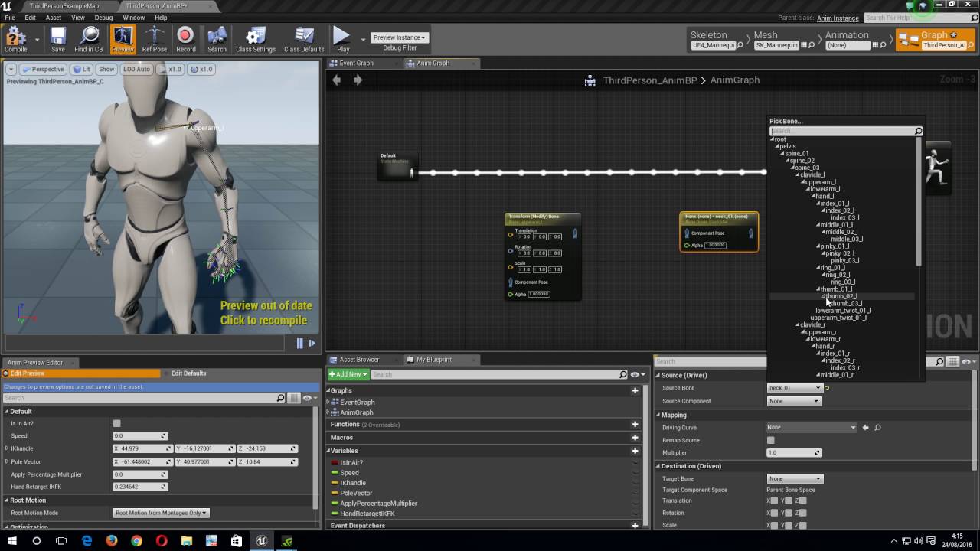Open Firefox from the taskbar
The width and height of the screenshot is (980, 551).
(112, 540)
